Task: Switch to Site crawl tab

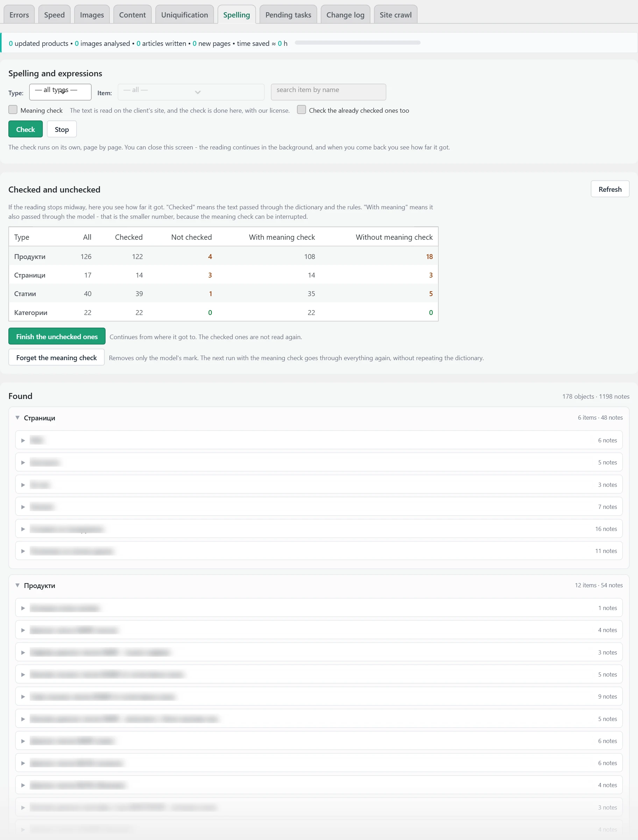Action: point(395,15)
